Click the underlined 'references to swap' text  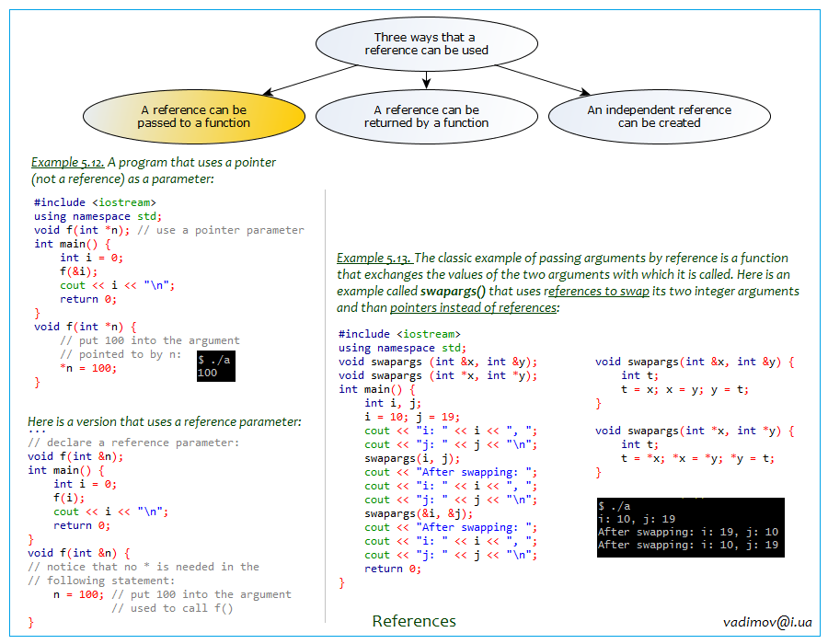pyautogui.click(x=597, y=292)
